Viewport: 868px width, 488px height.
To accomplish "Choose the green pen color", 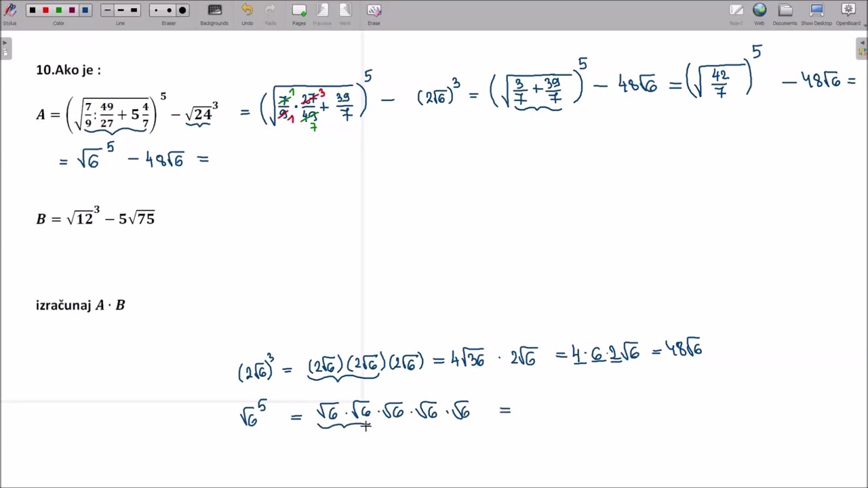I will [59, 10].
